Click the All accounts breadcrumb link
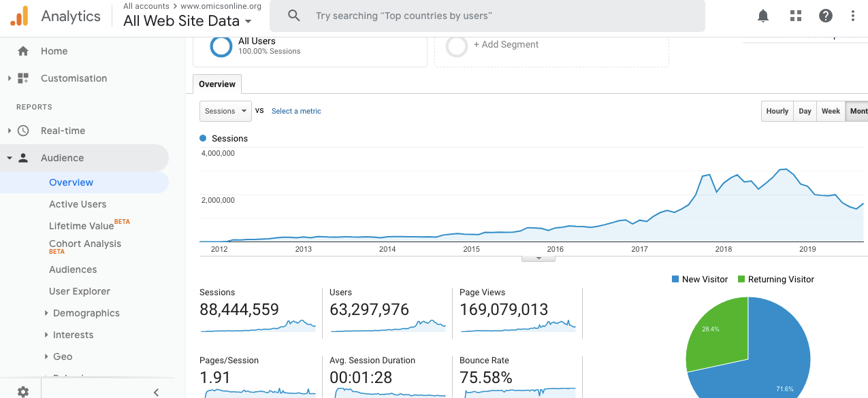 (146, 6)
